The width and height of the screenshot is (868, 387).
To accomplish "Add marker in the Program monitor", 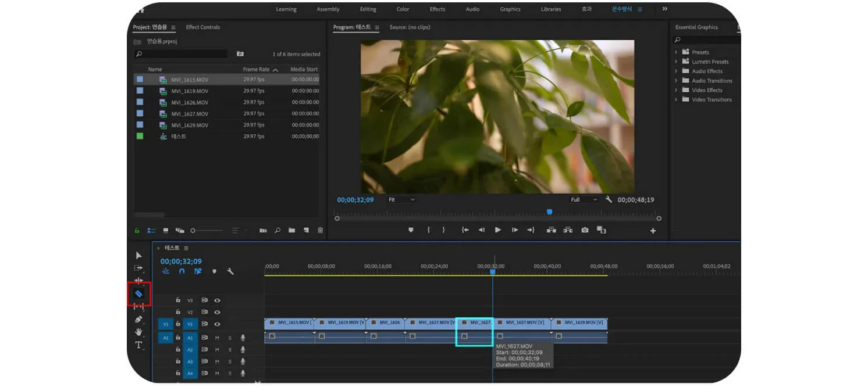I will click(x=411, y=230).
